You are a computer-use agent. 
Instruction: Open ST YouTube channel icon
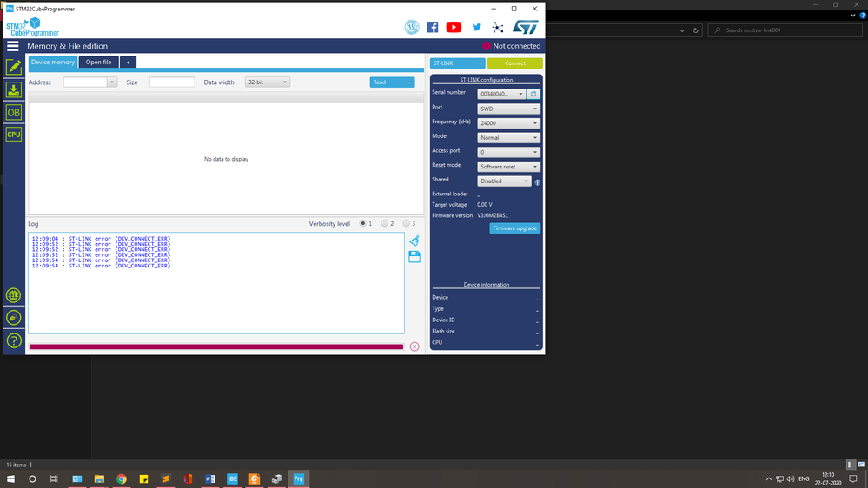point(454,27)
